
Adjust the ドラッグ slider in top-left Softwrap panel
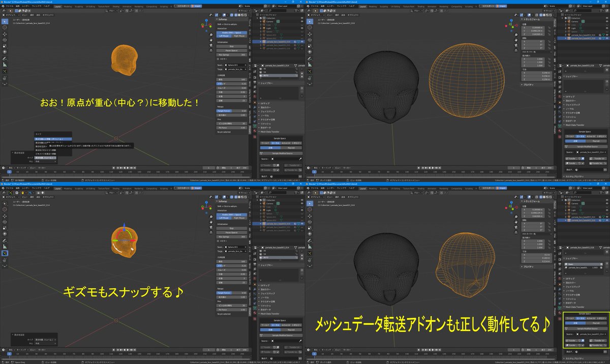pyautogui.click(x=232, y=84)
